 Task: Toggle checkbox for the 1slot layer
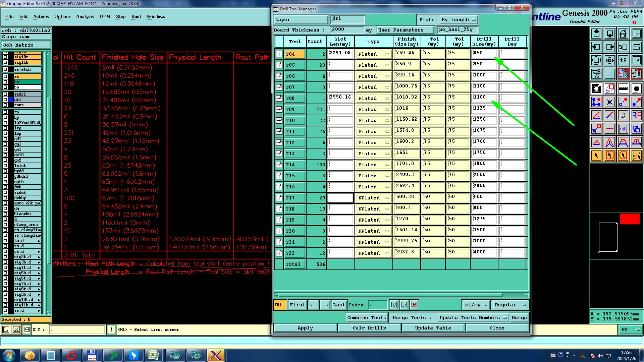pos(5,166)
